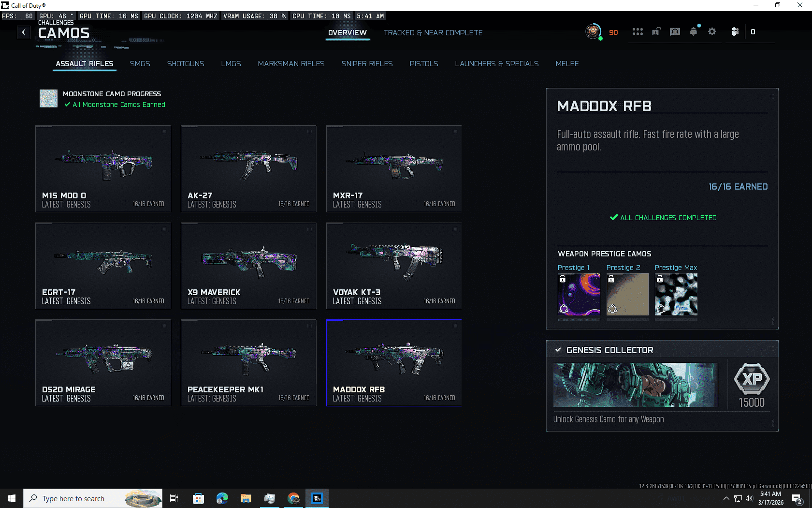Open the notifications bell icon
The width and height of the screenshot is (812, 508).
coord(694,32)
